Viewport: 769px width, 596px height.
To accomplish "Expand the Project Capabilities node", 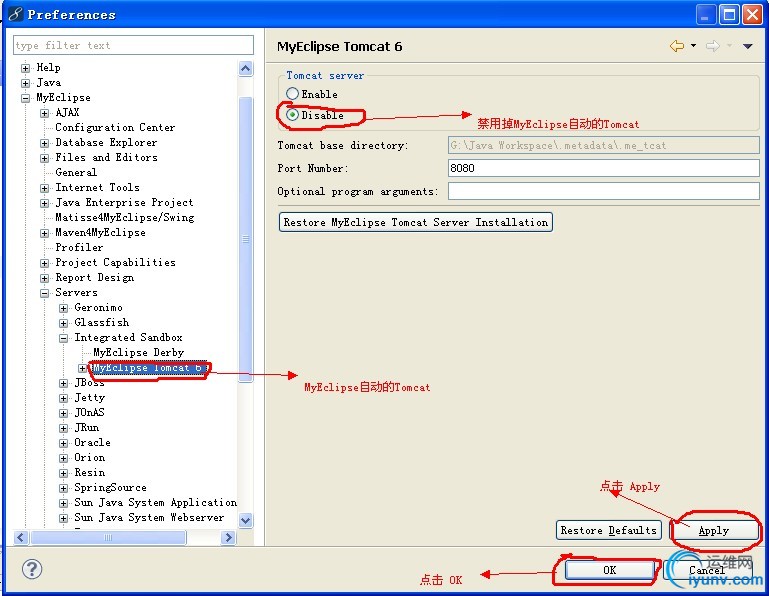I will [x=45, y=263].
